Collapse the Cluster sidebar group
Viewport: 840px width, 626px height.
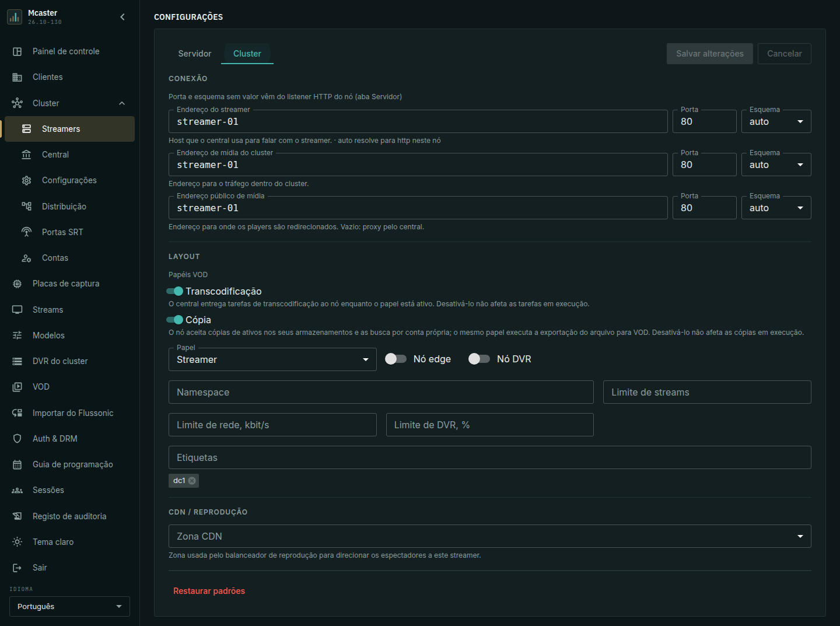[x=122, y=103]
